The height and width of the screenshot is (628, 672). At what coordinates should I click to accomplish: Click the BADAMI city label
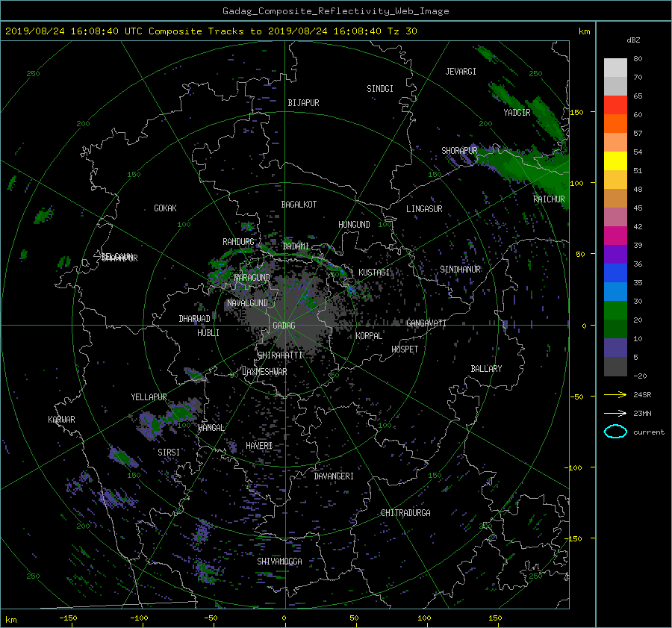[x=296, y=246]
